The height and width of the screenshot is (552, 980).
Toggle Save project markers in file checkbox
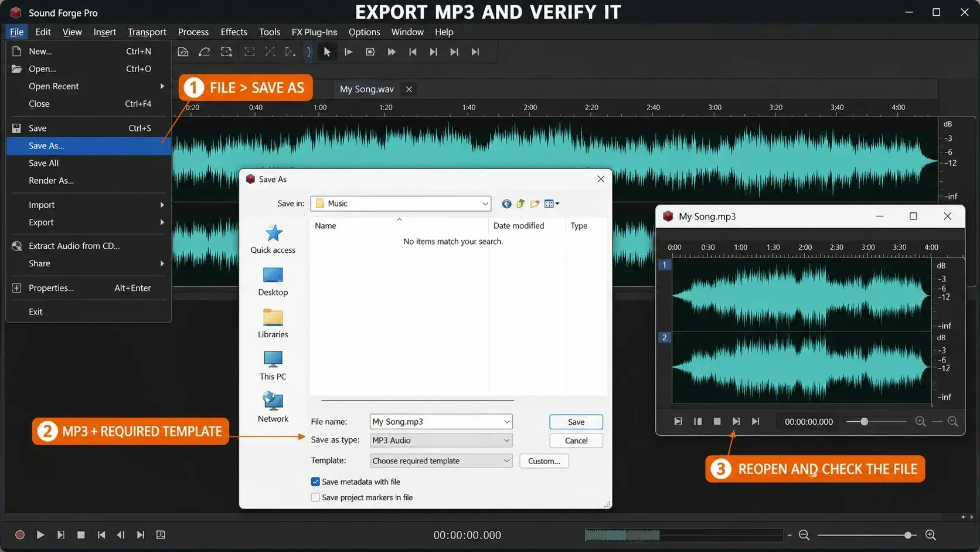point(315,497)
